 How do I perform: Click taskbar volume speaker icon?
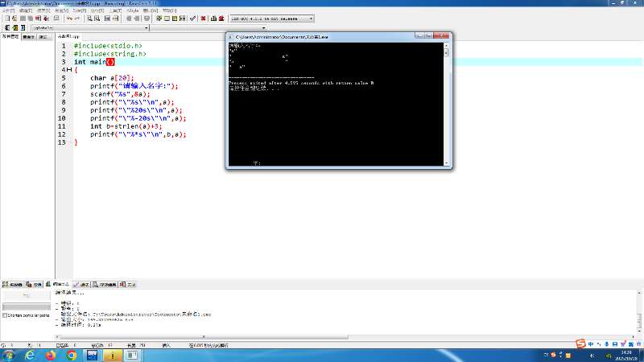tap(592, 356)
